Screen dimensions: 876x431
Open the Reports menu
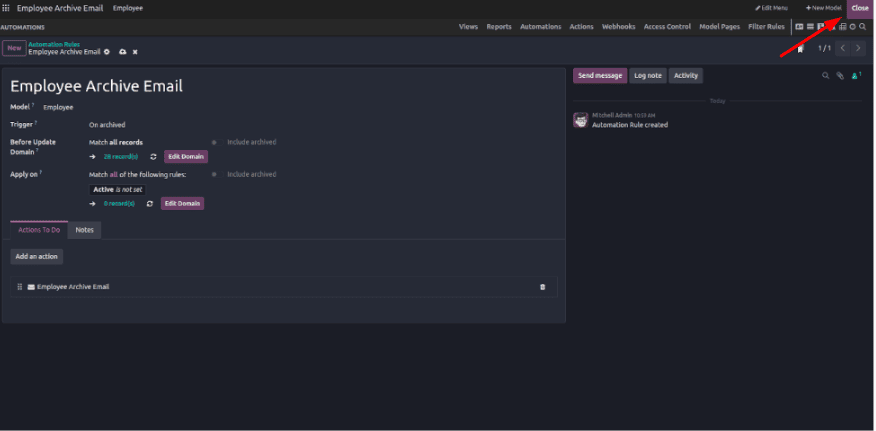click(x=499, y=27)
